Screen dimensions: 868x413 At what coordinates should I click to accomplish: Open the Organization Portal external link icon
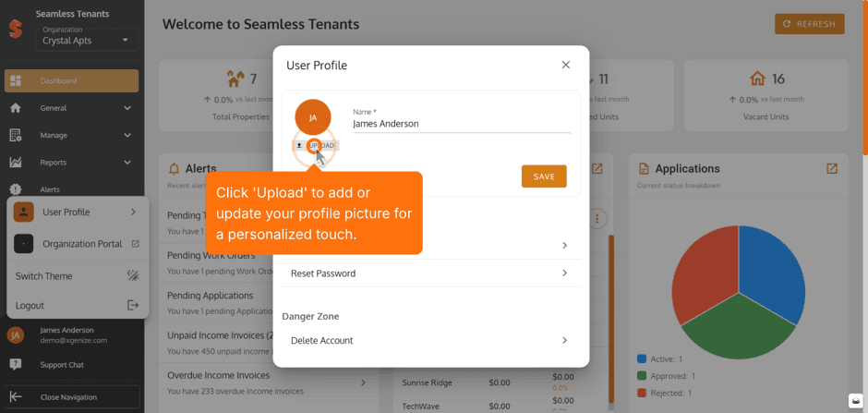[x=136, y=244]
